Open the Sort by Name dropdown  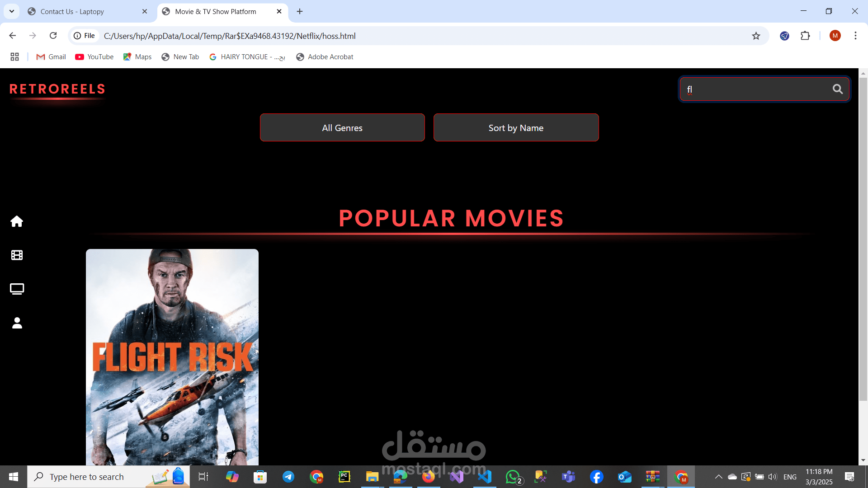(516, 128)
